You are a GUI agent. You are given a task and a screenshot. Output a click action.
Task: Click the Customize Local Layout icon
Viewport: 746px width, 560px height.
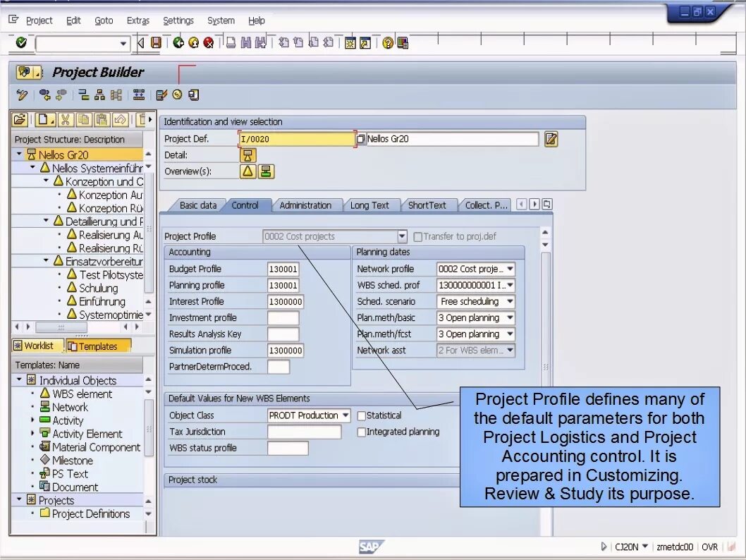[403, 43]
